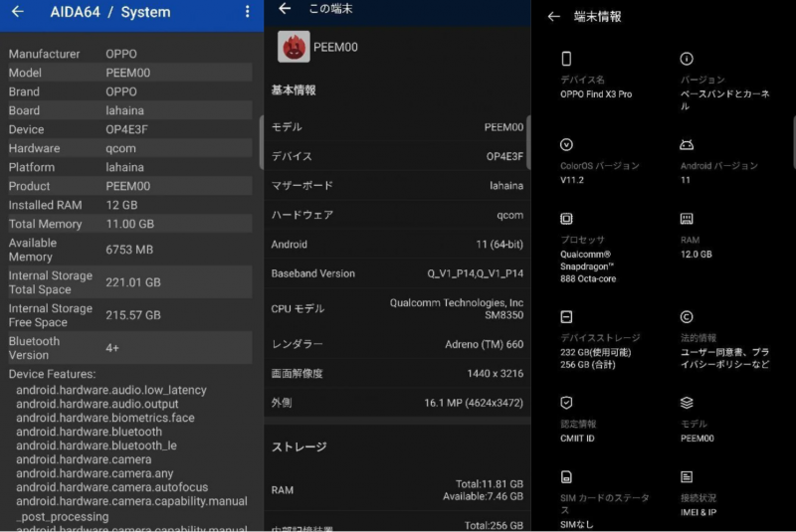Image resolution: width=796 pixels, height=532 pixels.
Task: Tap the SIM card status icon
Action: pyautogui.click(x=566, y=476)
